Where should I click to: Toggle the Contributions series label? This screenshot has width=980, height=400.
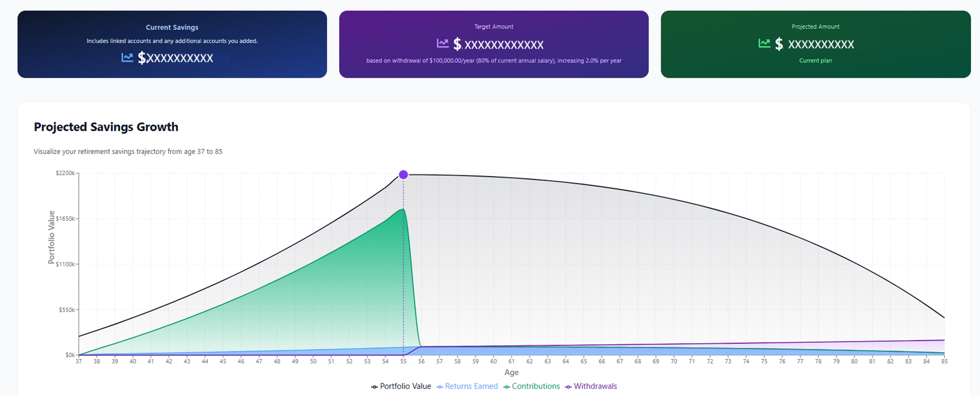click(x=536, y=386)
